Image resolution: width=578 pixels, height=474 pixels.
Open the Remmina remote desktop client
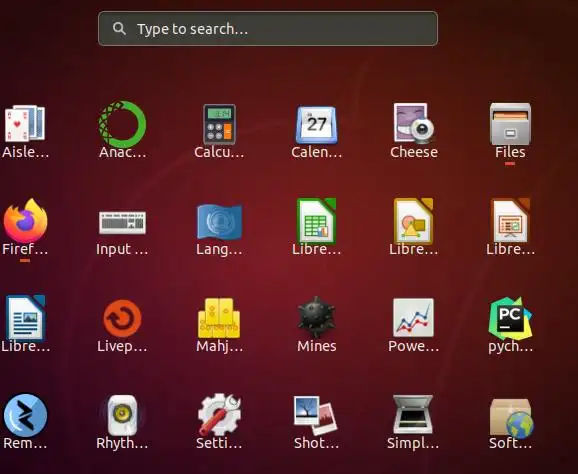pos(25,415)
